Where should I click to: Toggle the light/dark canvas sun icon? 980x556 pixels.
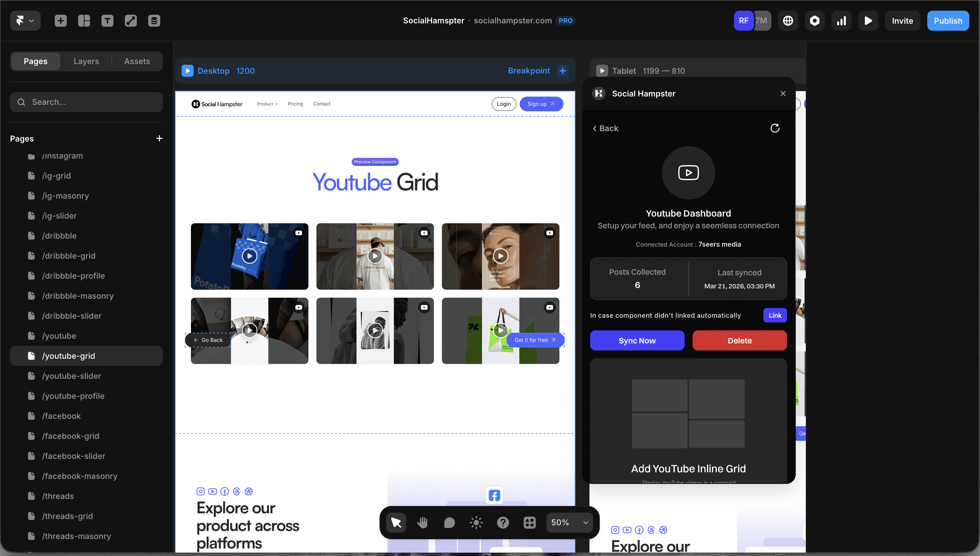pyautogui.click(x=476, y=522)
